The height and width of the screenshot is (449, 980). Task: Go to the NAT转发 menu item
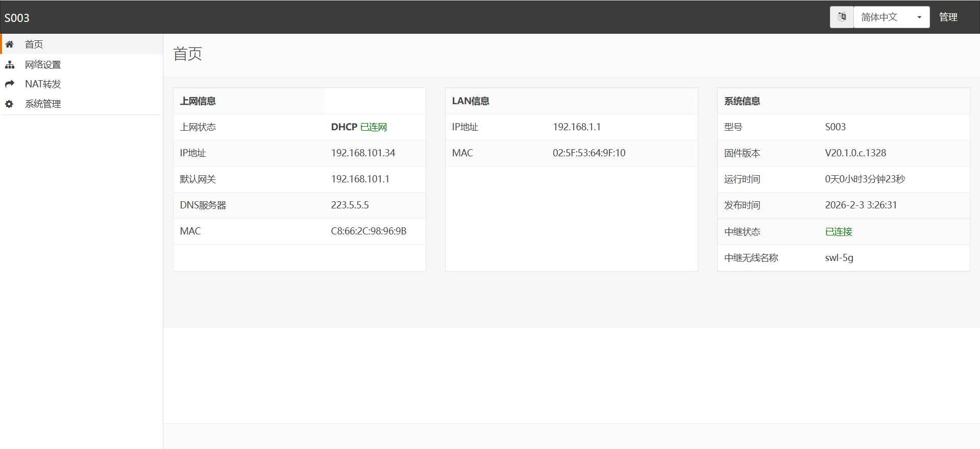coord(43,84)
